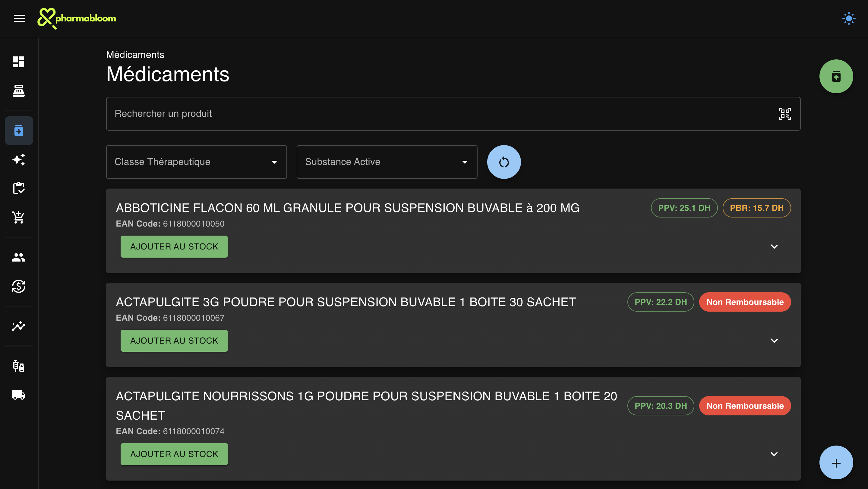This screenshot has width=868, height=489.
Task: Select the medications bottle sidebar icon
Action: pos(19,131)
